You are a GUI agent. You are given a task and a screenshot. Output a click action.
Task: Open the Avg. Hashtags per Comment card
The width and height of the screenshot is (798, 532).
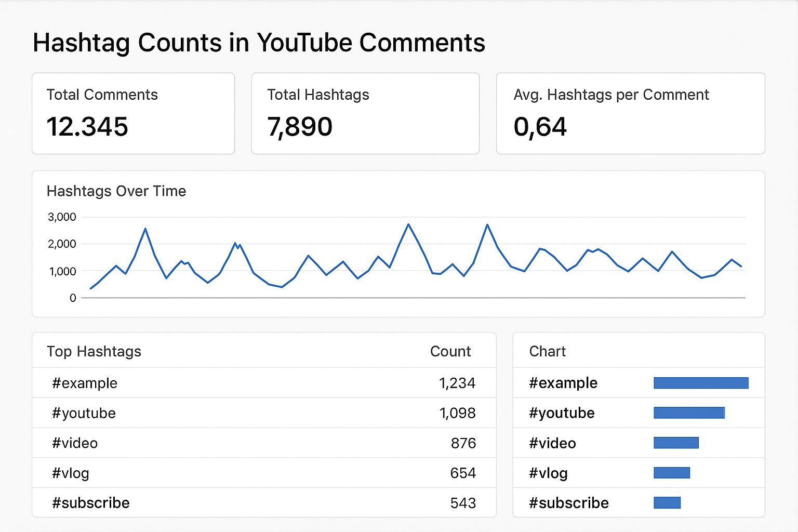pyautogui.click(x=630, y=113)
